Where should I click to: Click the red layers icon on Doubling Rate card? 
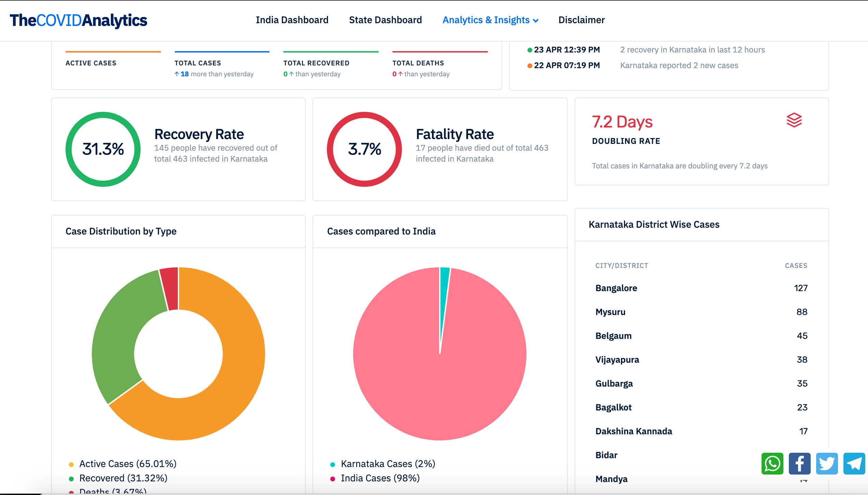pyautogui.click(x=795, y=121)
